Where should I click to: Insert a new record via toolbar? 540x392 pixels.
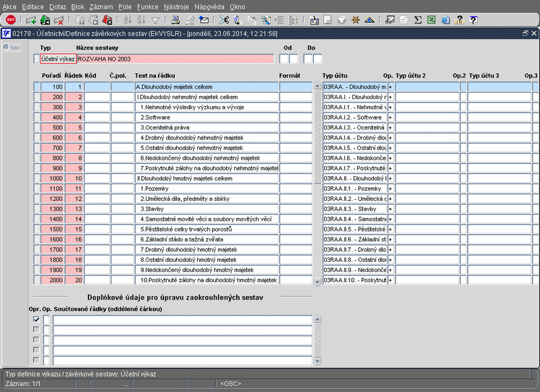pos(31,20)
